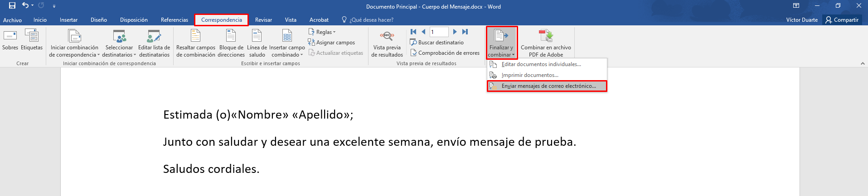Click the Compartir share button

pos(842,20)
